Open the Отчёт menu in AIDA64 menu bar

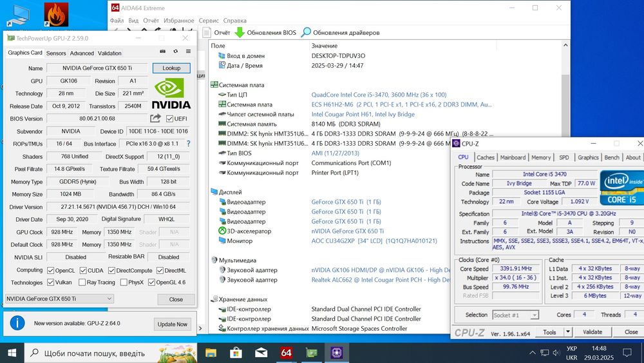tap(151, 21)
